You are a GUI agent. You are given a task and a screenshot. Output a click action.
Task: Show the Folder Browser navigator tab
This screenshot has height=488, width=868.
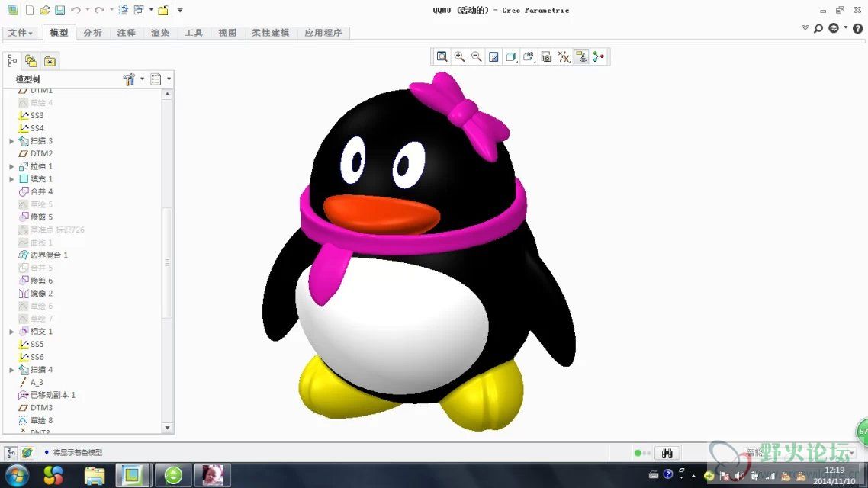tap(31, 61)
